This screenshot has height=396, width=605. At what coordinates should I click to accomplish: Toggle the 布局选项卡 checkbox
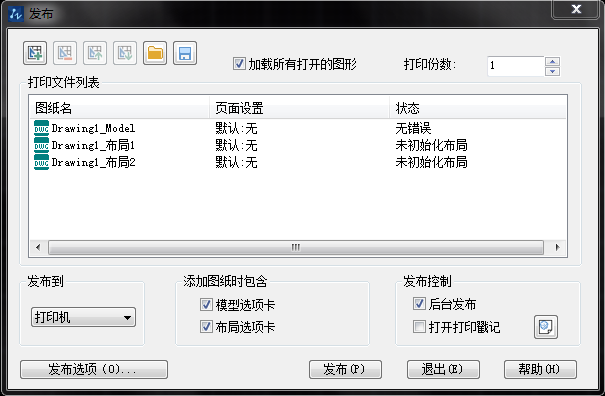point(206,327)
